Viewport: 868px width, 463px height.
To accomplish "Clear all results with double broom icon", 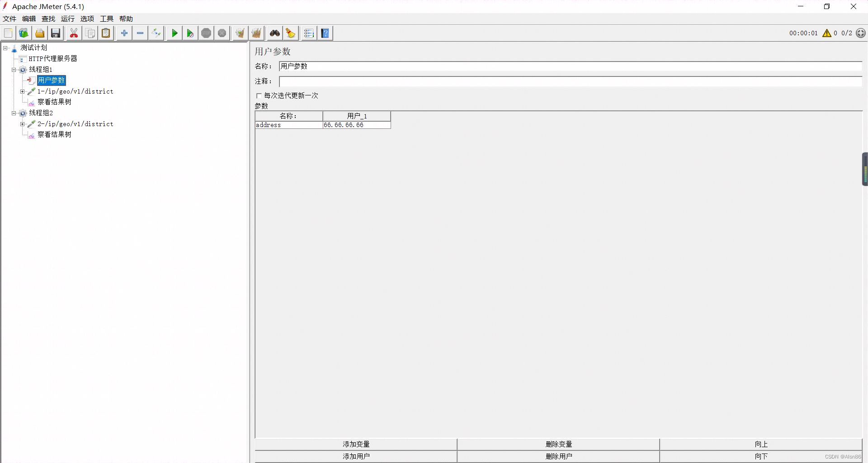I will click(256, 33).
